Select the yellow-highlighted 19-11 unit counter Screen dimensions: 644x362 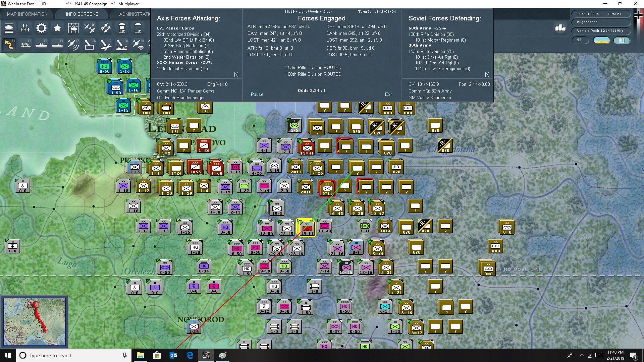[x=307, y=228]
